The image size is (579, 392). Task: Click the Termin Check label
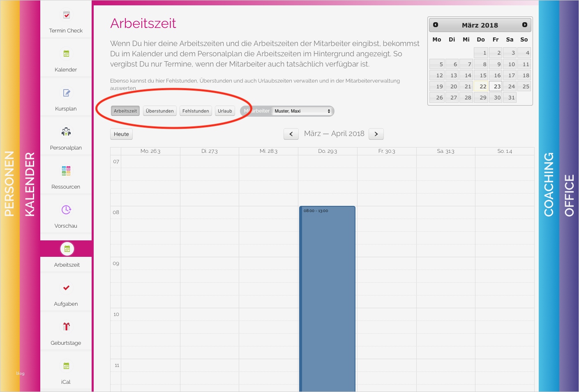(66, 31)
